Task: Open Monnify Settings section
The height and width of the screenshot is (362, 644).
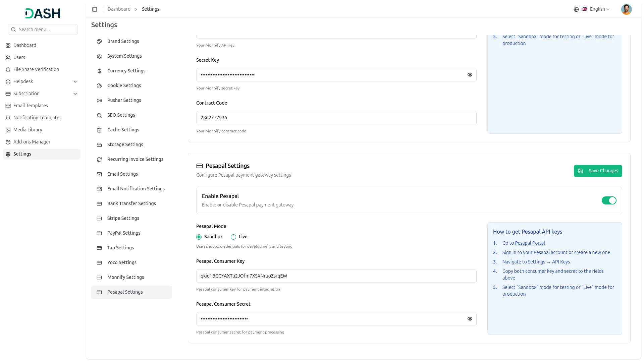Action: coord(131,277)
